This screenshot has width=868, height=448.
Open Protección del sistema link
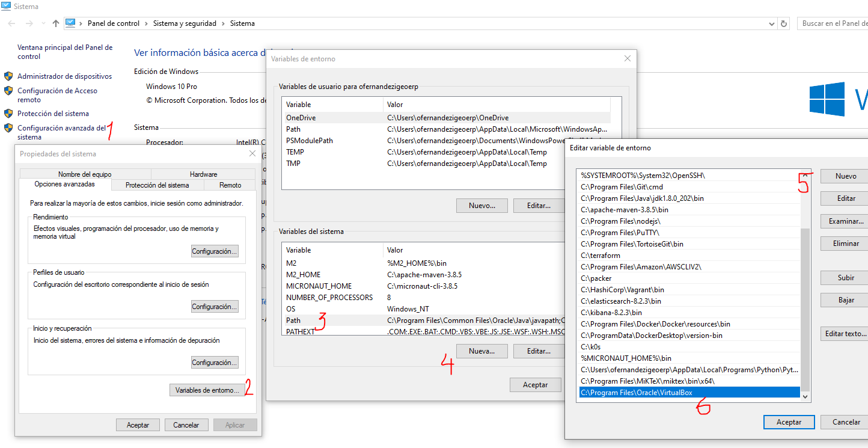(53, 113)
